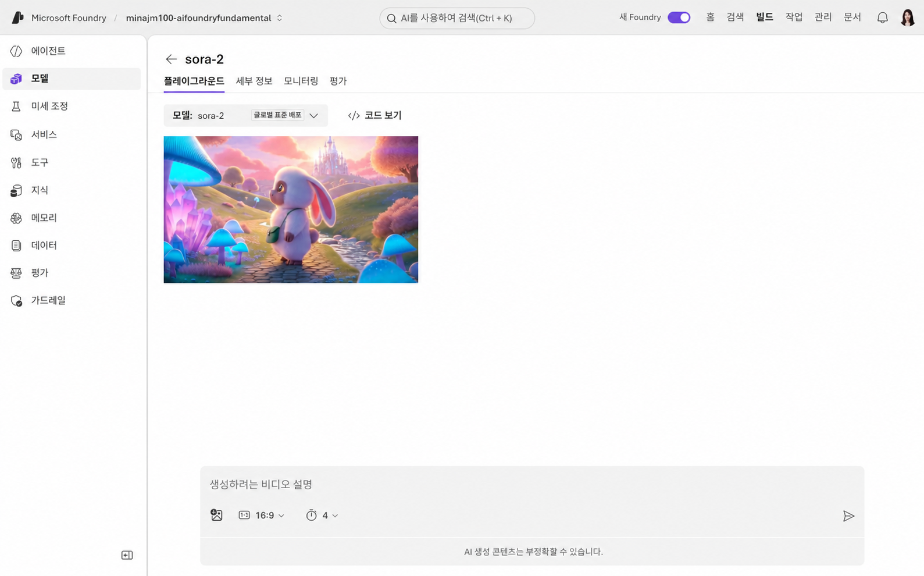The height and width of the screenshot is (576, 924).
Task: Open 작업 in the top navigation
Action: (x=794, y=17)
